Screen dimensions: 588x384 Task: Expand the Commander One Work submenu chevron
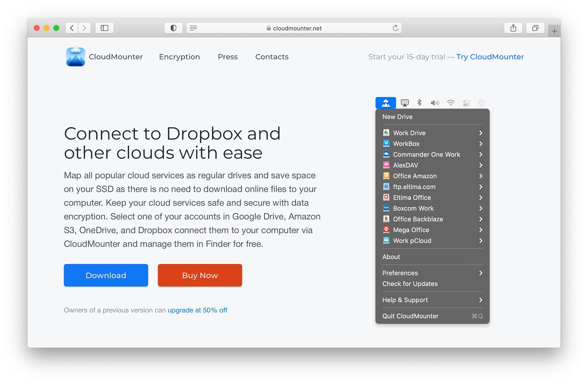click(481, 154)
